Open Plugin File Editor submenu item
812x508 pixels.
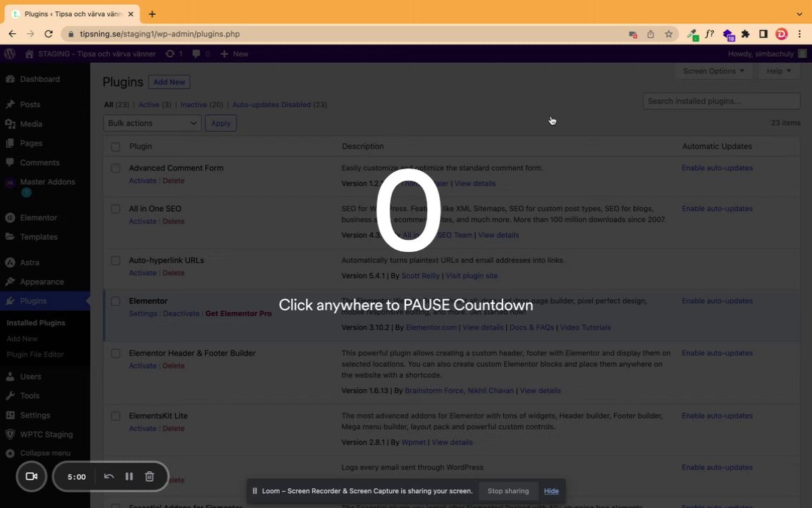coord(35,355)
